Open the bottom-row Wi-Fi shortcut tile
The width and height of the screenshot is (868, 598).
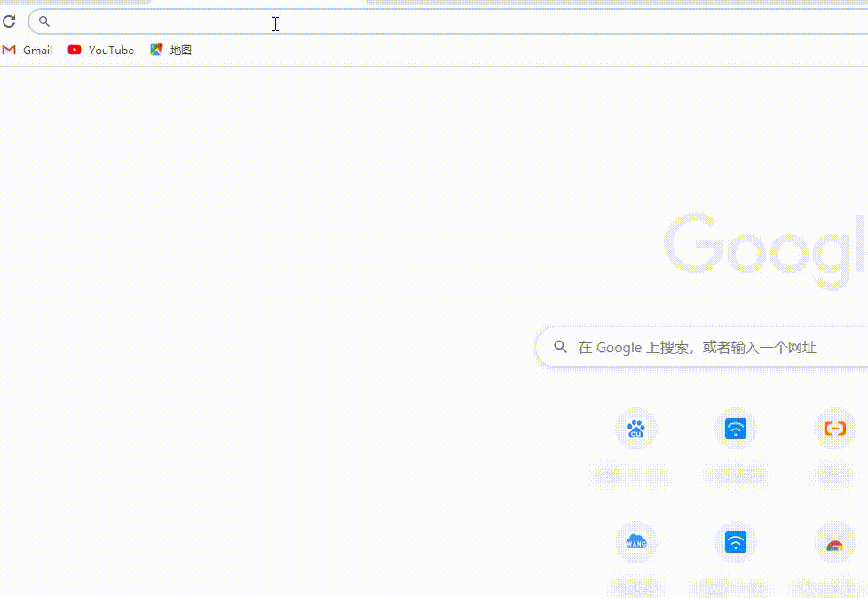point(736,541)
